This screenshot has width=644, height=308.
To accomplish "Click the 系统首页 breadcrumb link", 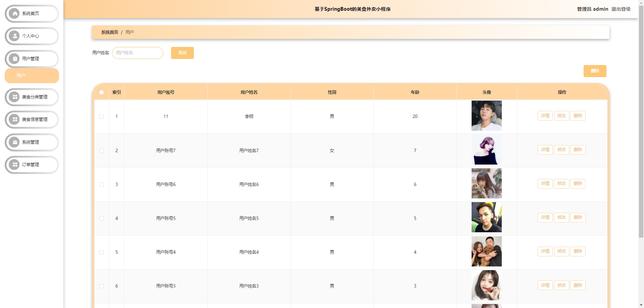I will click(110, 32).
